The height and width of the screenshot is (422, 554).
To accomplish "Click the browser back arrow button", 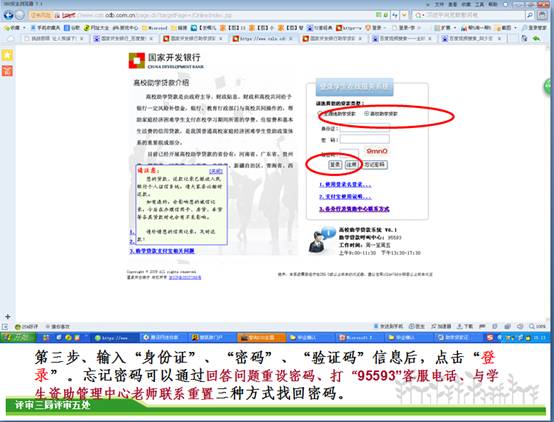I will [8, 15].
